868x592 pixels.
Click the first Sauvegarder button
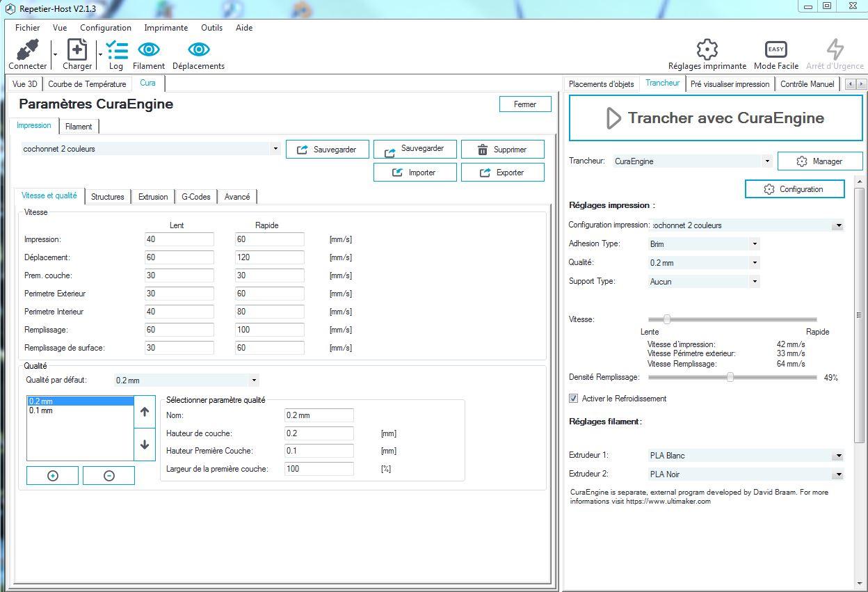click(327, 150)
